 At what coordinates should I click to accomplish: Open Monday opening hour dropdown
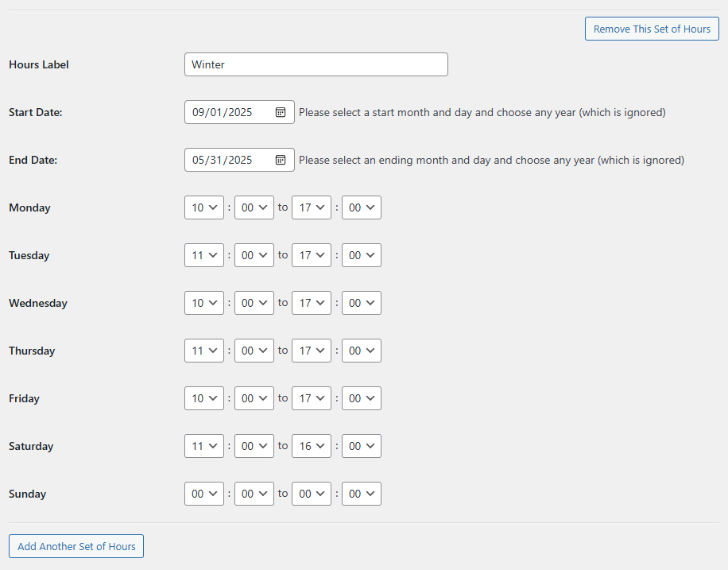(204, 207)
